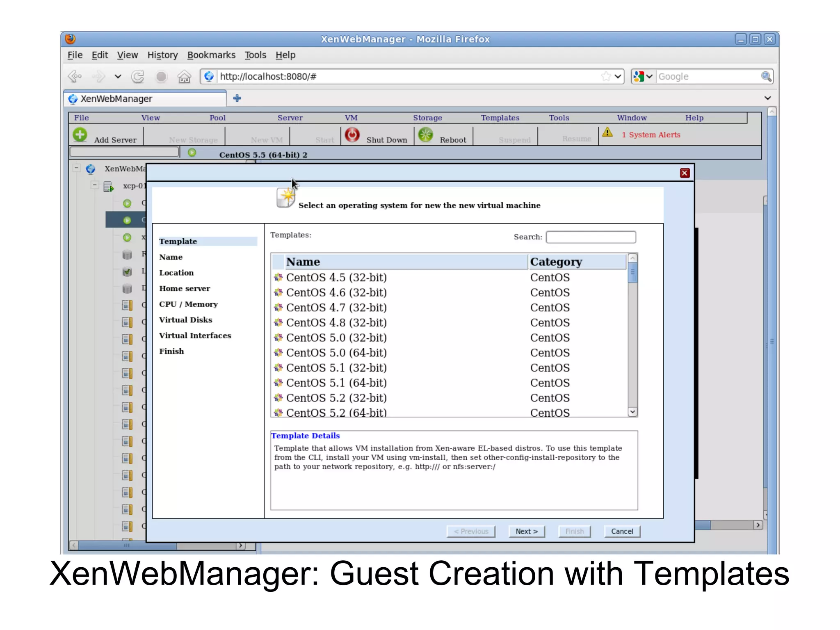Open the XenWebManager Storage menu
Screen dimensions: 840x630
click(427, 118)
